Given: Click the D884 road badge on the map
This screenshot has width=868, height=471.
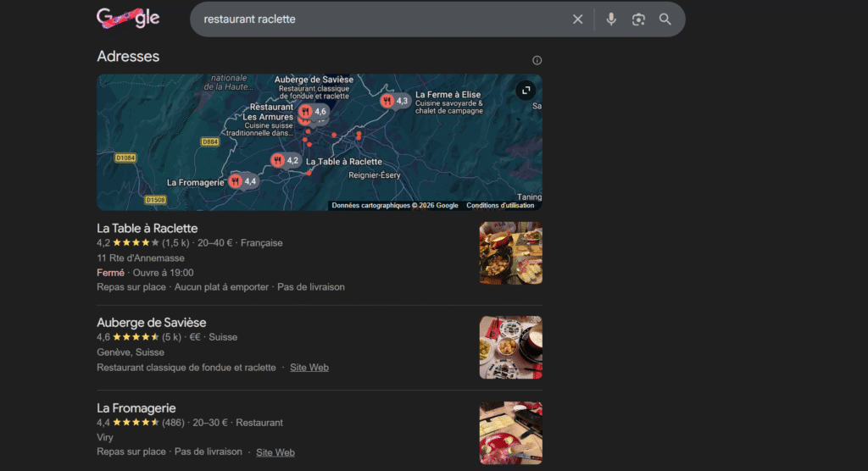Looking at the screenshot, I should 210,141.
